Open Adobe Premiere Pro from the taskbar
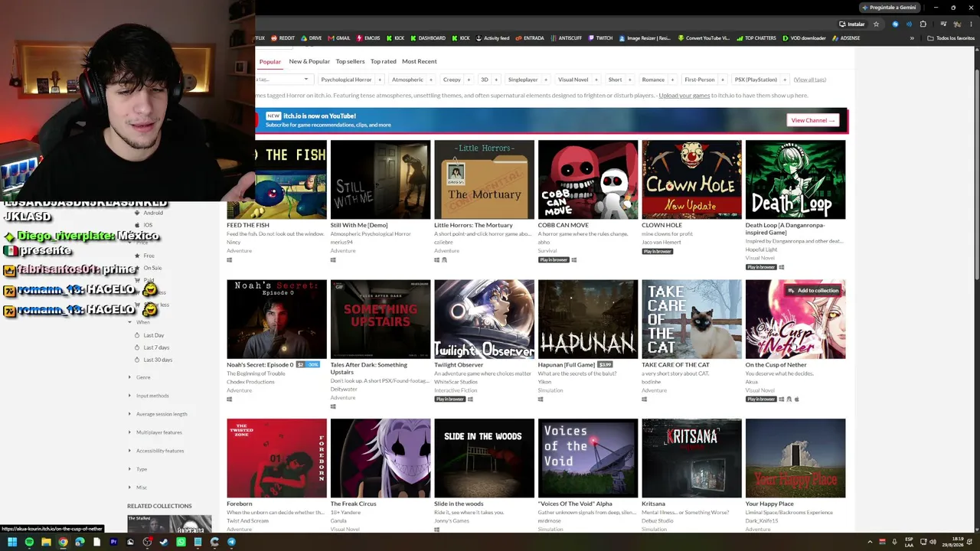The width and height of the screenshot is (980, 551). (x=113, y=543)
